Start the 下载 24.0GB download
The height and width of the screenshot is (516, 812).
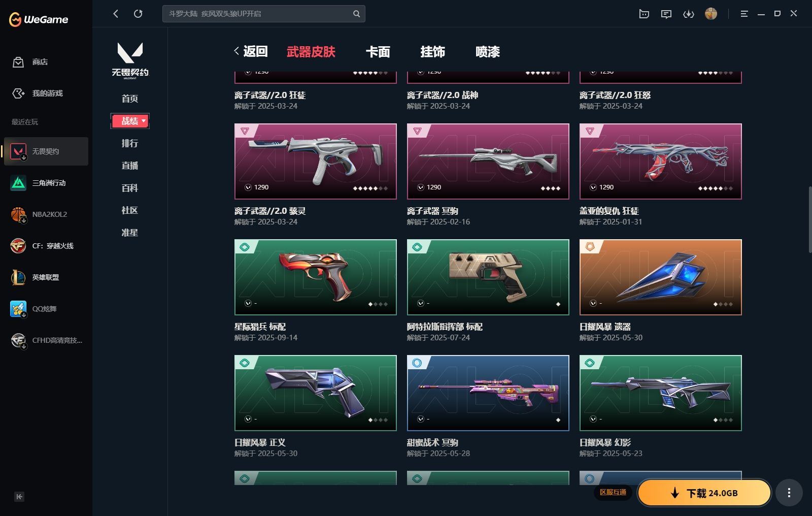click(x=704, y=493)
